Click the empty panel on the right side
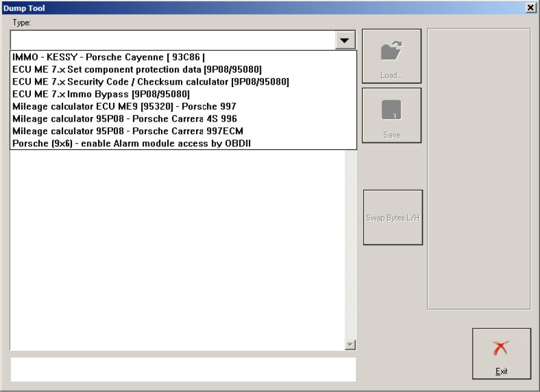540x392 pixels. (478, 169)
